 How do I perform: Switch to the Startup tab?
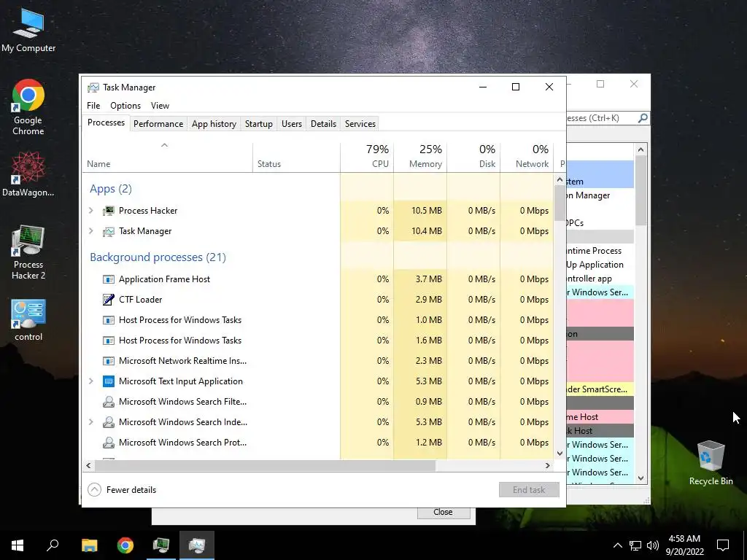[259, 124]
